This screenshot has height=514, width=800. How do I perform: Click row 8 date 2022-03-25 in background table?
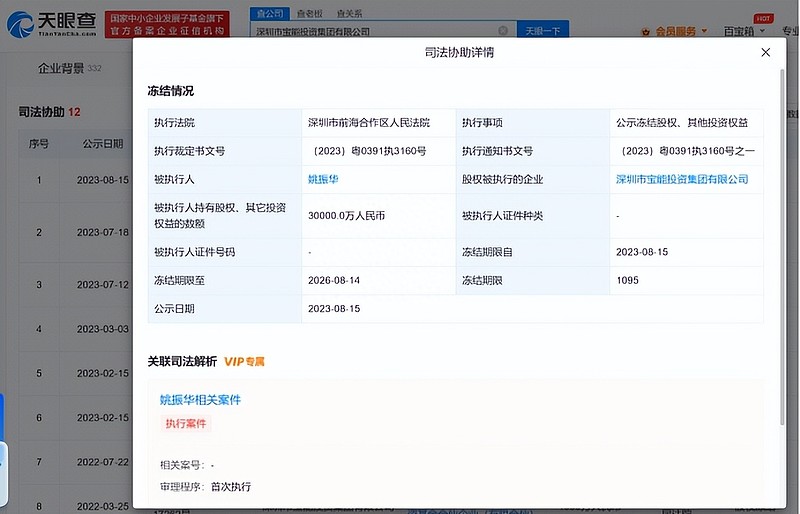tap(103, 506)
